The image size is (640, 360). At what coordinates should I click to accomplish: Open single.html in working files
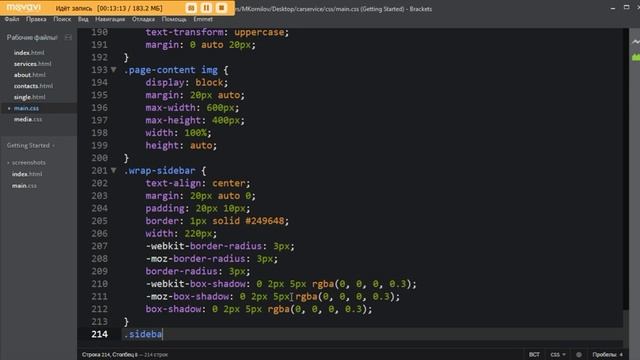[29, 97]
